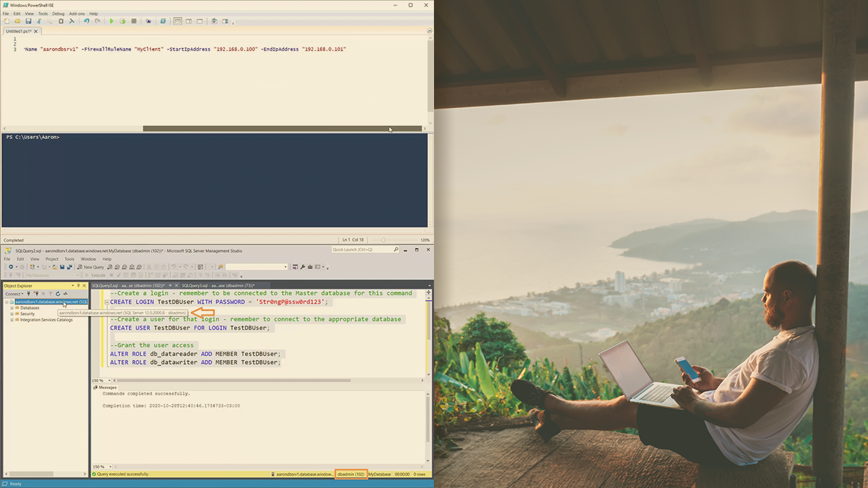Save the script in PowerShell ISE toolbar
The height and width of the screenshot is (488, 868).
coord(28,21)
